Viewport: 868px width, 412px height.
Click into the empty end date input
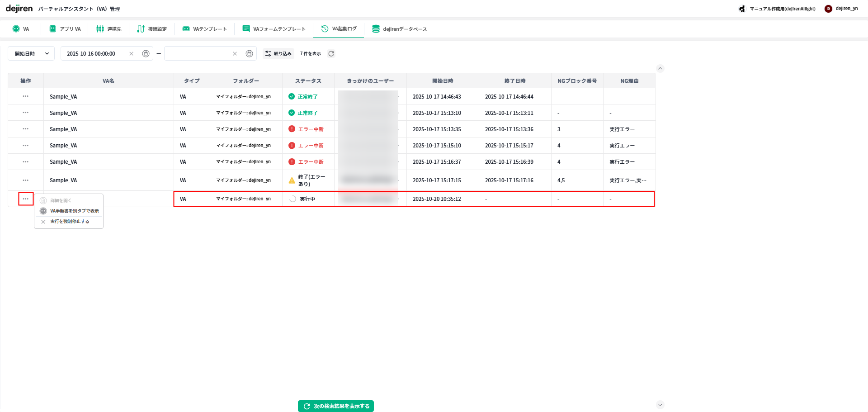pyautogui.click(x=198, y=53)
